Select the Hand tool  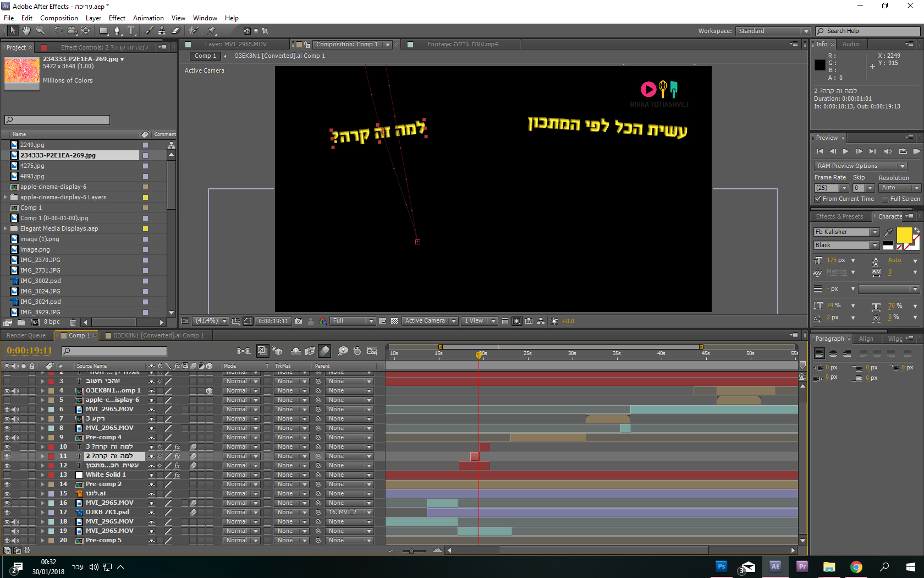coord(26,31)
